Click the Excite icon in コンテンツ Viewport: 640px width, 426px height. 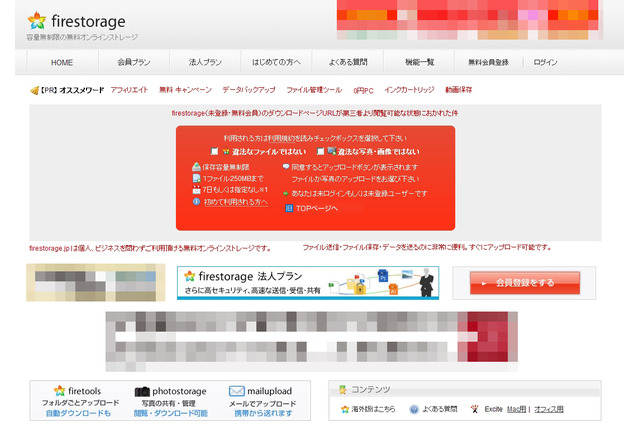pyautogui.click(x=474, y=409)
